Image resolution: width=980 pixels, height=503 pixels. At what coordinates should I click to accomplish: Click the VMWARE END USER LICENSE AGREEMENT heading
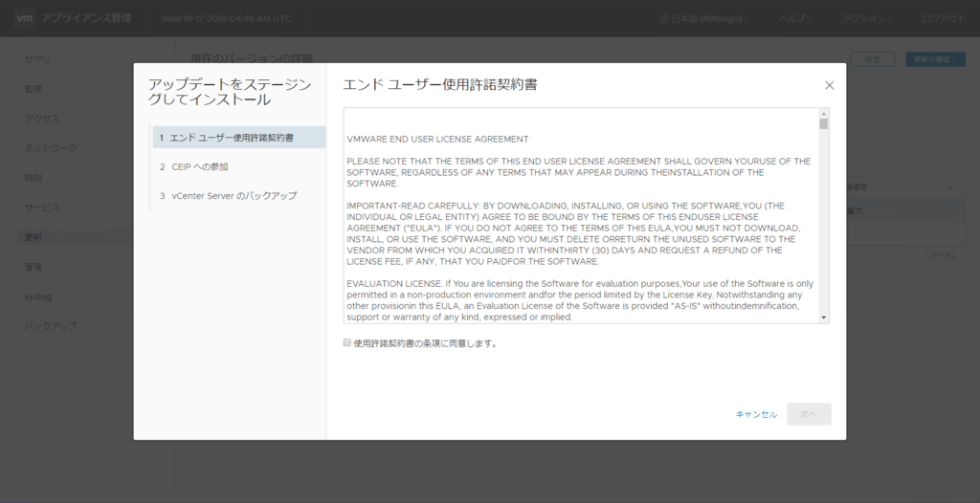(x=437, y=140)
